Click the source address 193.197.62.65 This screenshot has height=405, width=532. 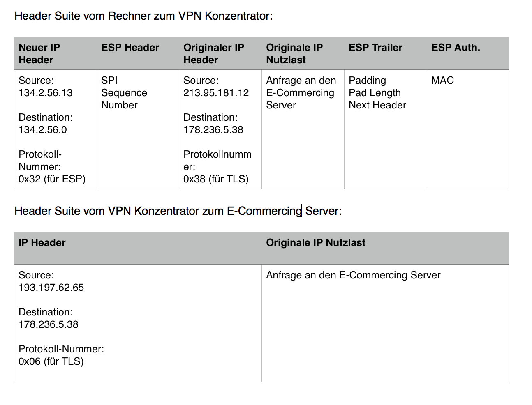[x=51, y=288]
